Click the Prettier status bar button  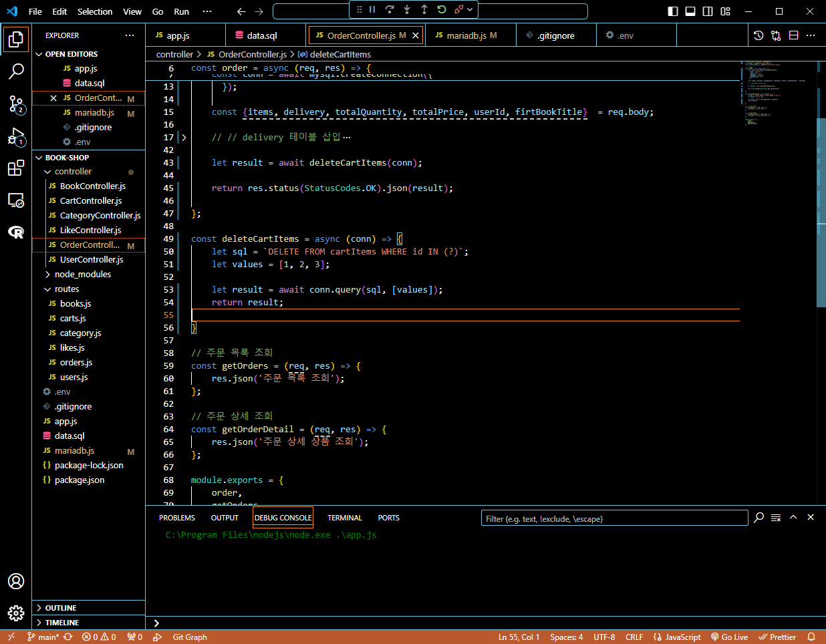[777, 637]
